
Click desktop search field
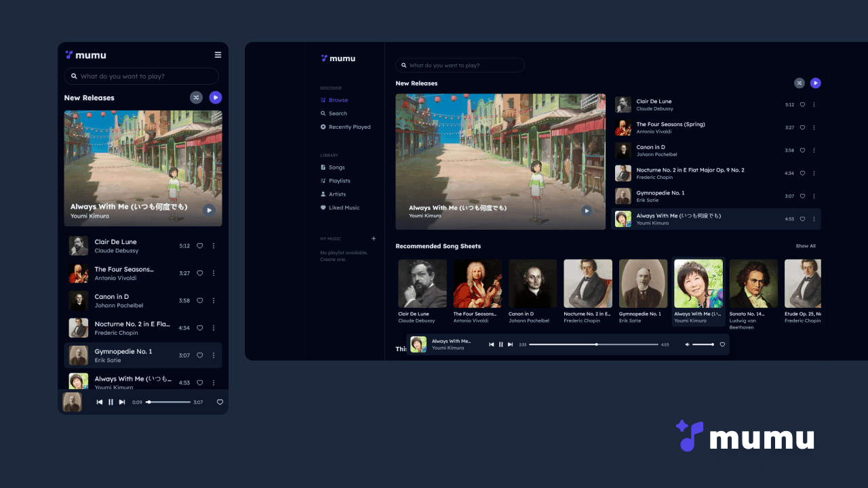pyautogui.click(x=460, y=65)
